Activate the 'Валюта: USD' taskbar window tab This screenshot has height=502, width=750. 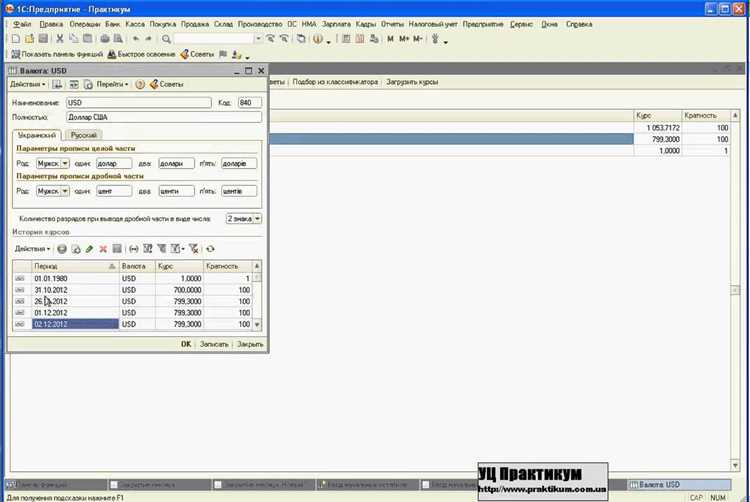tap(679, 485)
